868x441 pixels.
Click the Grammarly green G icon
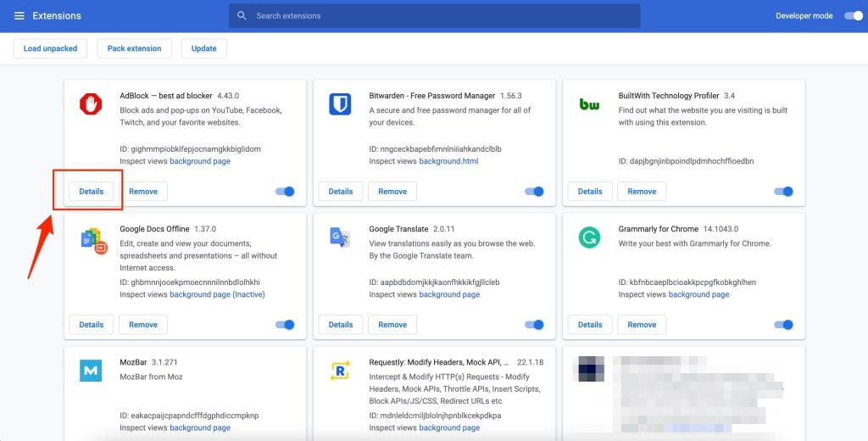tap(589, 237)
